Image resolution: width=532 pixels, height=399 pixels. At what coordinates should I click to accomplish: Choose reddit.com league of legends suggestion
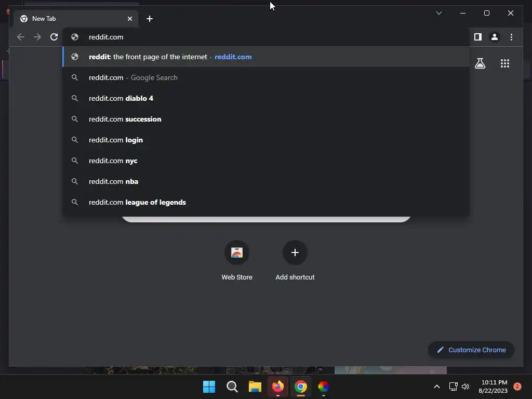point(266,202)
